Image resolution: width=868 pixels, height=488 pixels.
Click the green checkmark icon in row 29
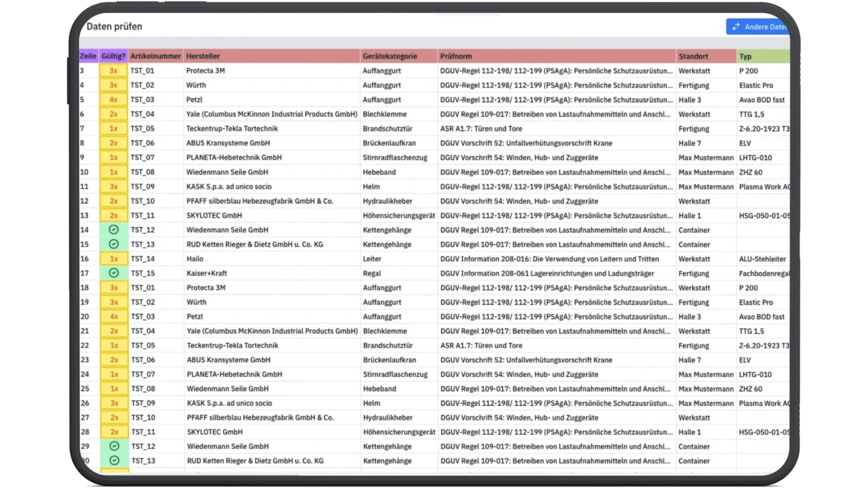click(114, 446)
